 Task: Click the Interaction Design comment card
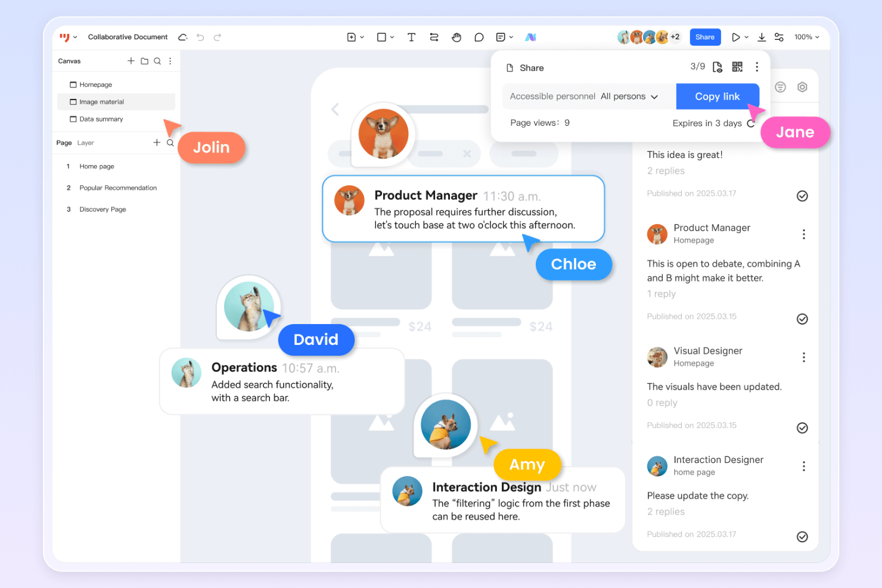pyautogui.click(x=502, y=500)
